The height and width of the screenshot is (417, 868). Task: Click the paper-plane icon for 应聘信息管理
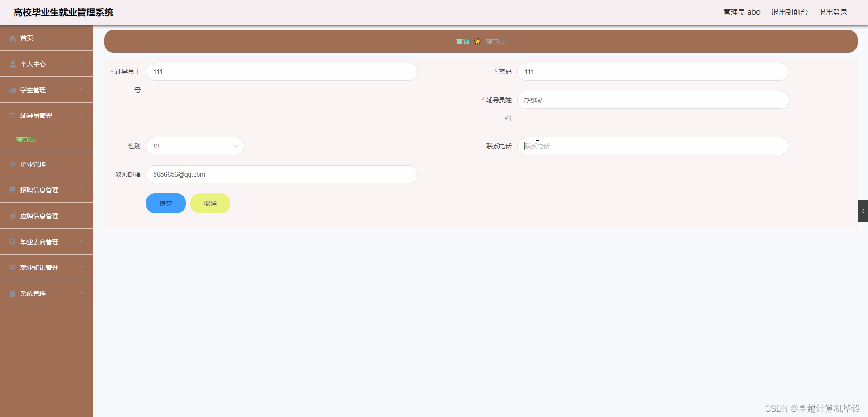pyautogui.click(x=12, y=216)
